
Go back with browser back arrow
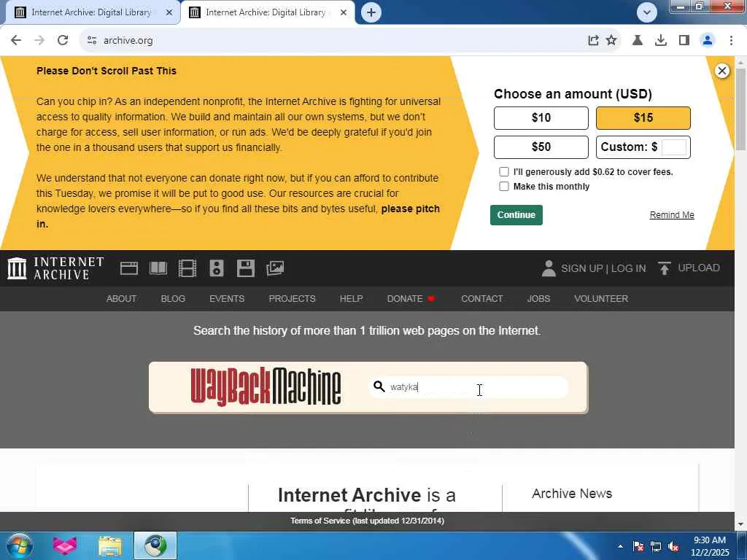click(16, 41)
